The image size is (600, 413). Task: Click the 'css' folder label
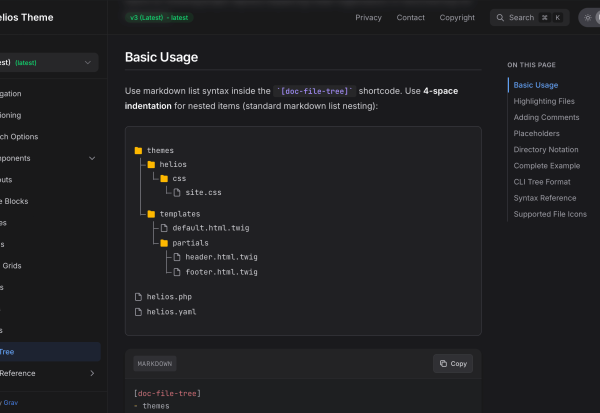click(179, 178)
